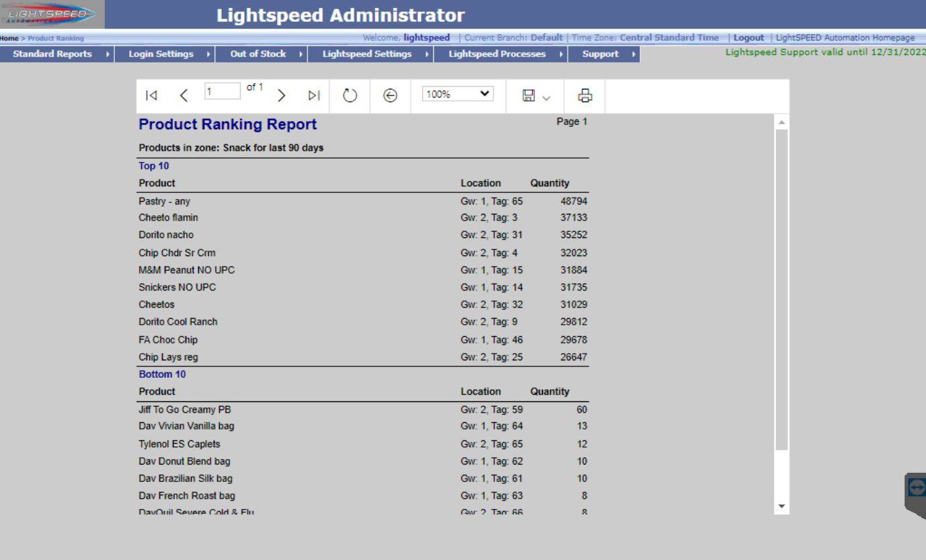Click location 'Gw: 2, Tag: 31'
926x560 pixels.
[x=492, y=235]
